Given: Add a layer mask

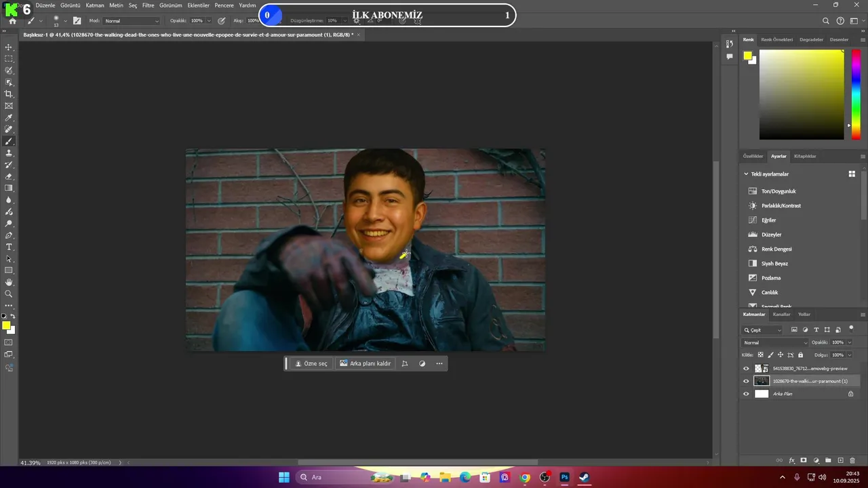Looking at the screenshot, I should [804, 460].
